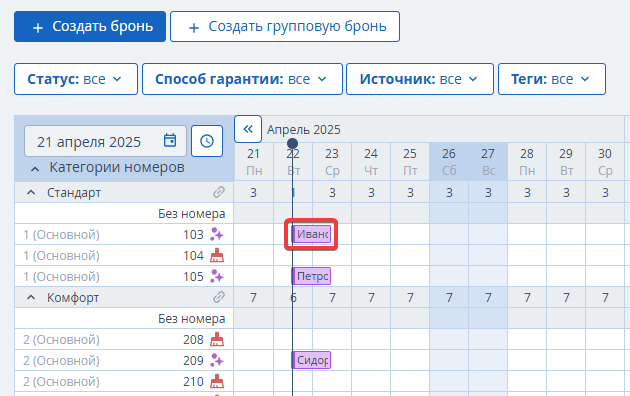Click the Апрель 2025 month label
The height and width of the screenshot is (396, 630).
click(x=304, y=130)
